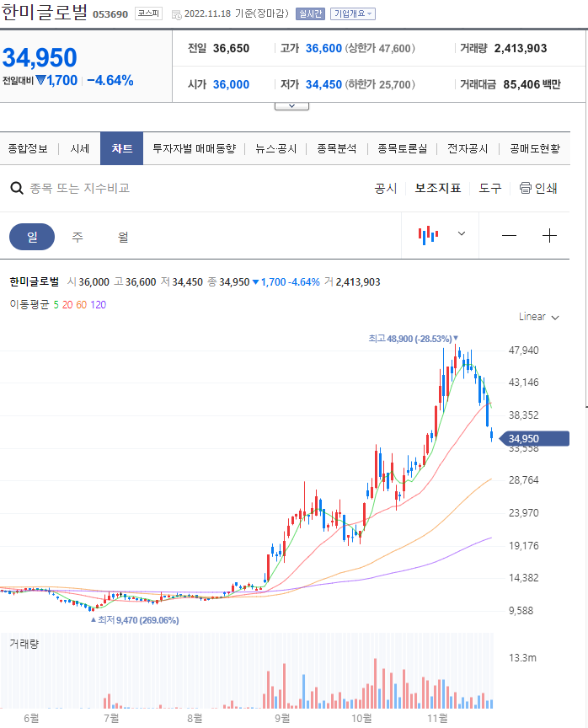The width and height of the screenshot is (588, 728).
Task: Zoom in chart with plus icon
Action: point(549,236)
